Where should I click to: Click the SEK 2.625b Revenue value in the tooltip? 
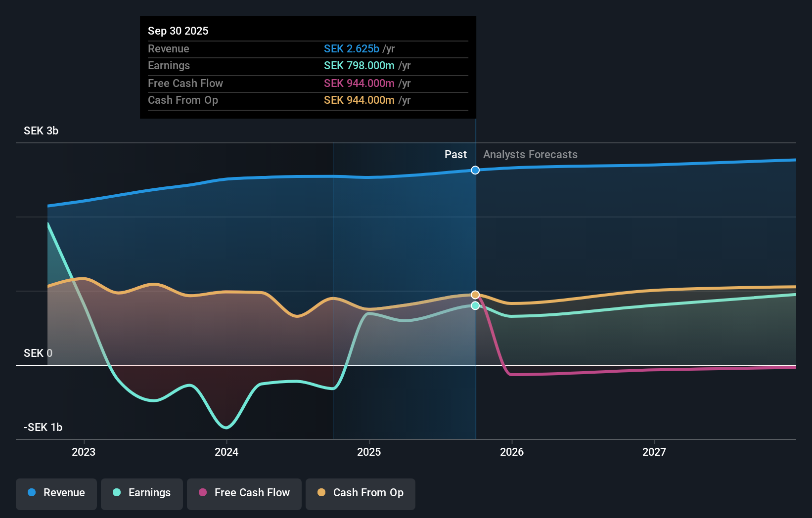[352, 48]
